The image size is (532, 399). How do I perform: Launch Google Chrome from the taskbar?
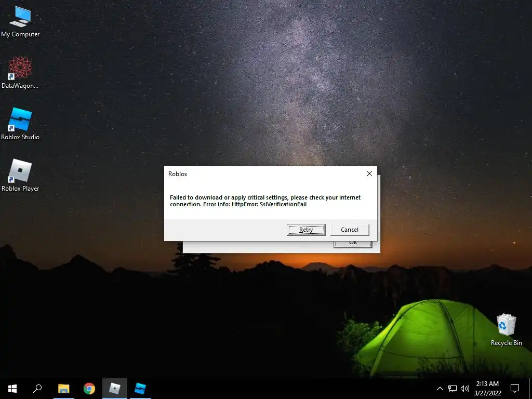pyautogui.click(x=89, y=389)
